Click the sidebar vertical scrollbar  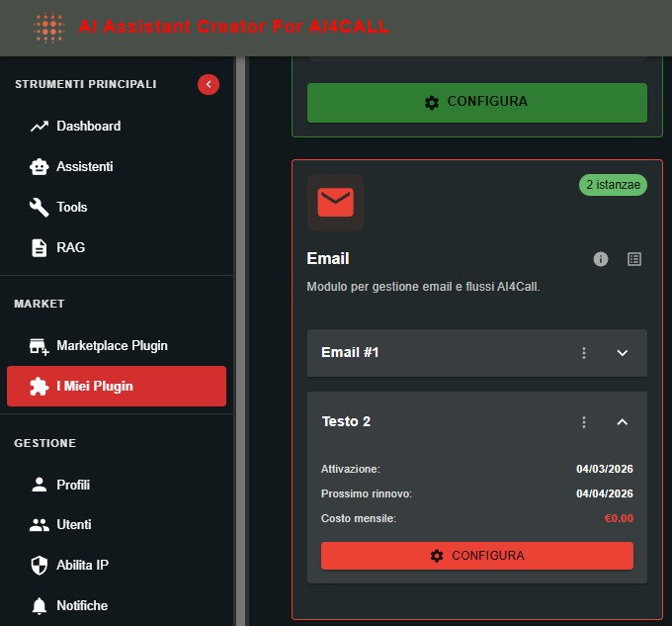tap(240, 341)
